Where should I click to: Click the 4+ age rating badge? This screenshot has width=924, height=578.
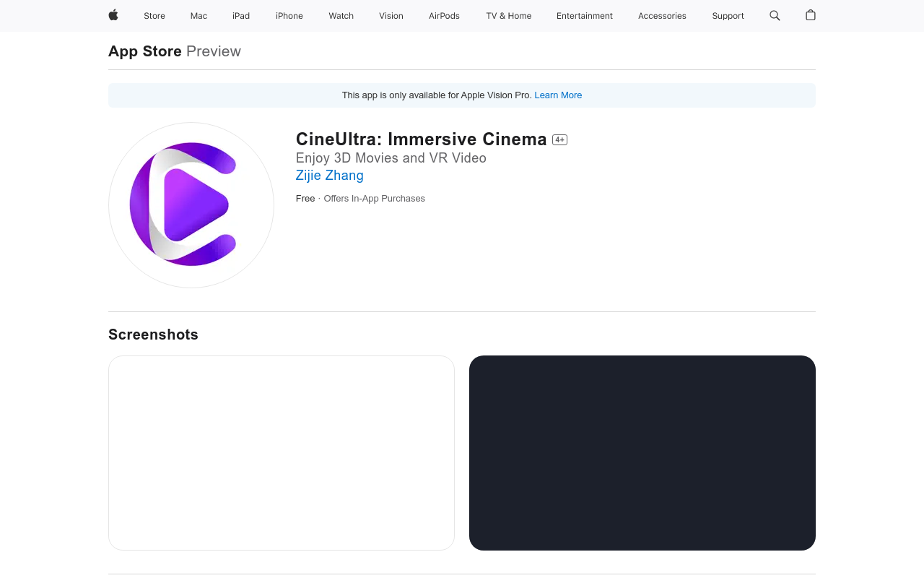(559, 140)
